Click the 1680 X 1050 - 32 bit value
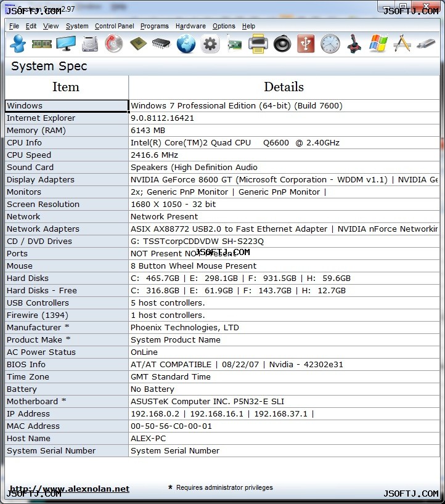Image resolution: width=445 pixels, height=504 pixels. (x=173, y=204)
